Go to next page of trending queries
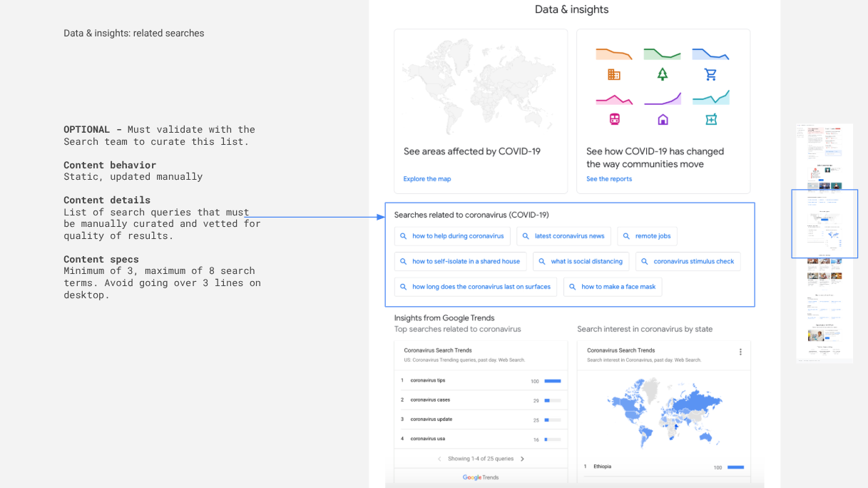 point(522,459)
